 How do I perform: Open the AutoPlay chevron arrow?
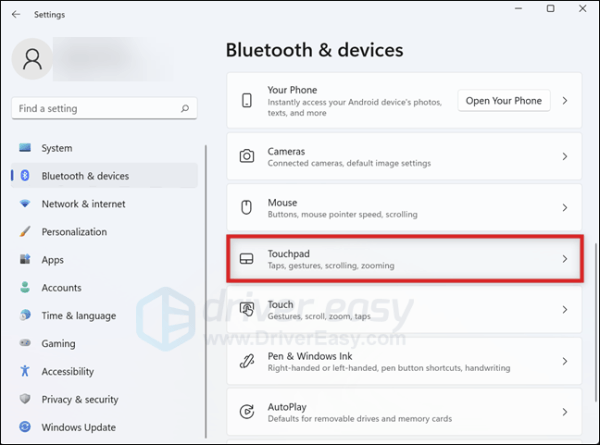565,412
